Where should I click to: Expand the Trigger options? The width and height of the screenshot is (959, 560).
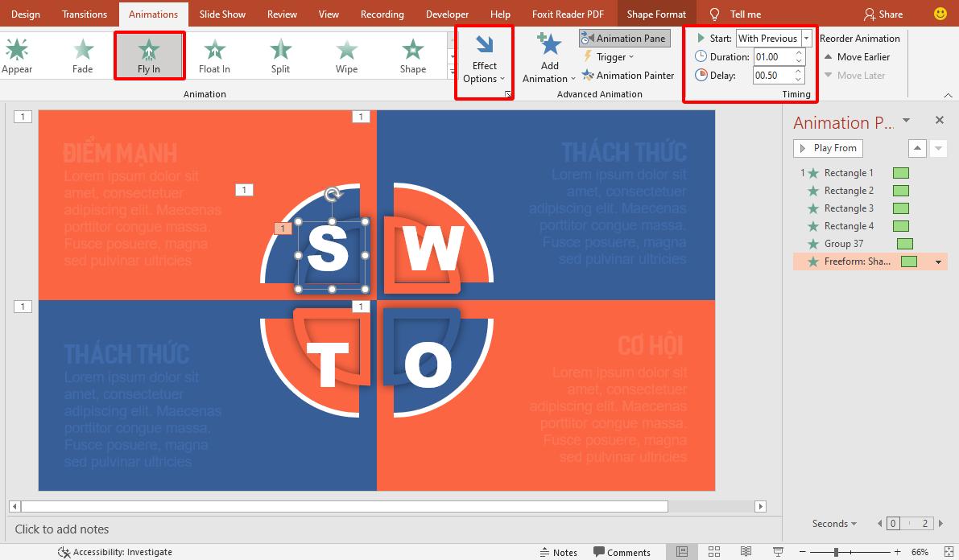point(610,56)
